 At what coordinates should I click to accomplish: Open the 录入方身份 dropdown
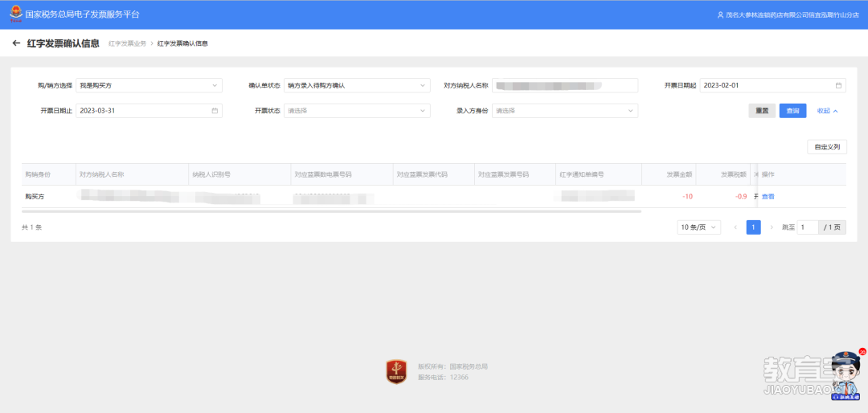[565, 111]
